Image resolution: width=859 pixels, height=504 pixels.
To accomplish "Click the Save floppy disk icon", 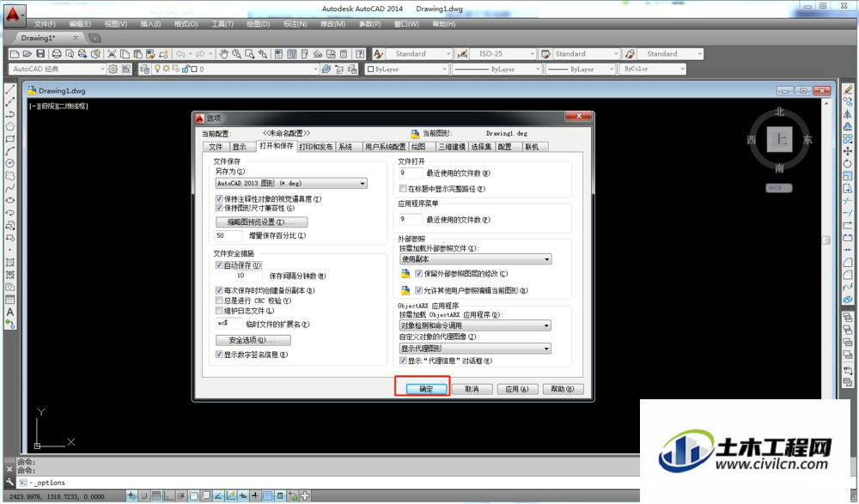I will (x=40, y=54).
